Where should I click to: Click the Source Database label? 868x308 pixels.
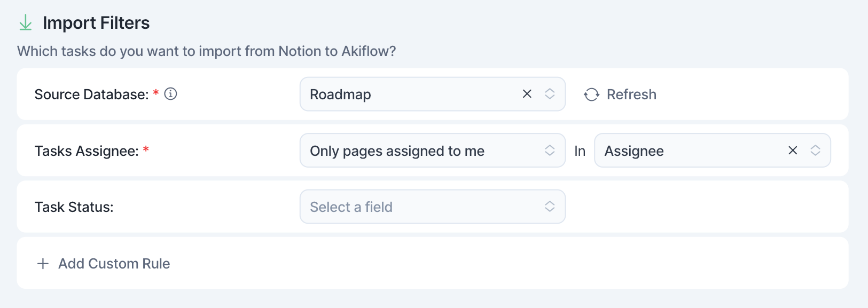click(x=91, y=94)
